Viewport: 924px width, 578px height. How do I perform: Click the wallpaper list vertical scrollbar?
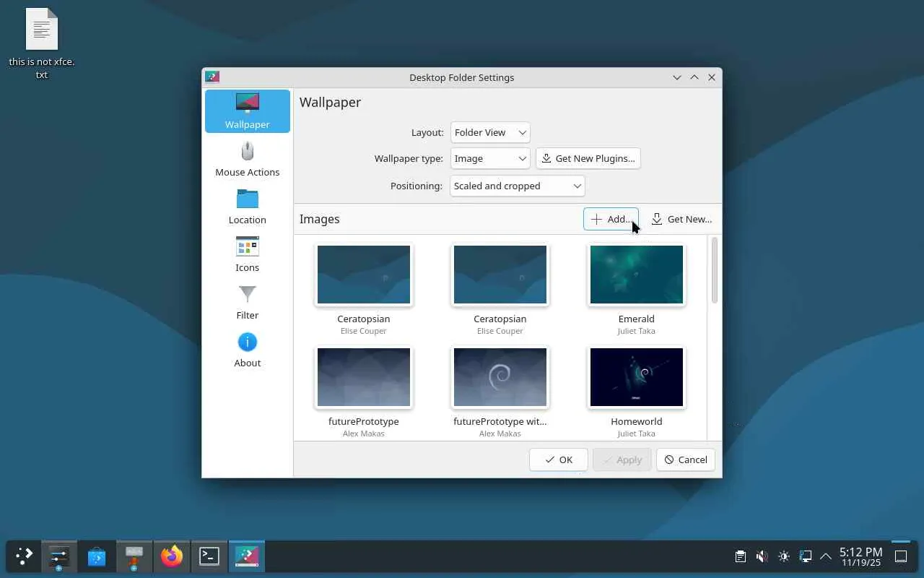pos(714,270)
